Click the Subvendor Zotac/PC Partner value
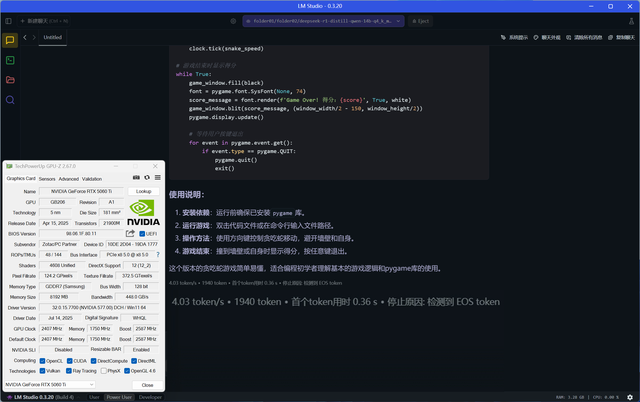The width and height of the screenshot is (640, 402). [60, 244]
